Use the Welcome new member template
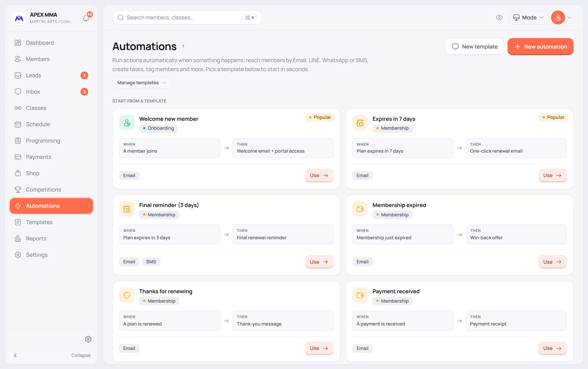 [x=319, y=175]
